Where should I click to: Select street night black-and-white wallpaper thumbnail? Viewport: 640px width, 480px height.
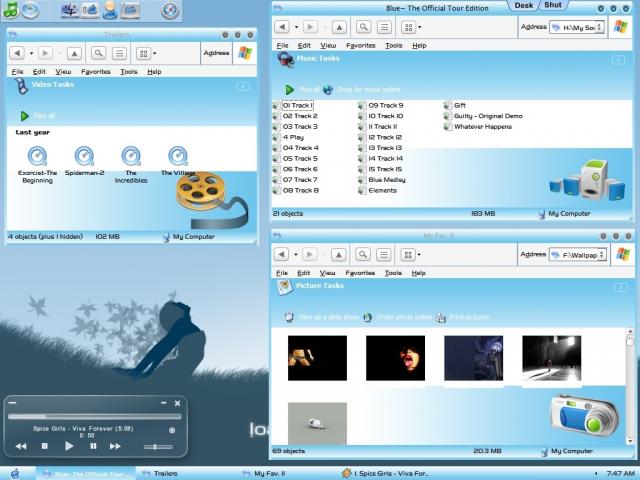pyautogui.click(x=551, y=358)
